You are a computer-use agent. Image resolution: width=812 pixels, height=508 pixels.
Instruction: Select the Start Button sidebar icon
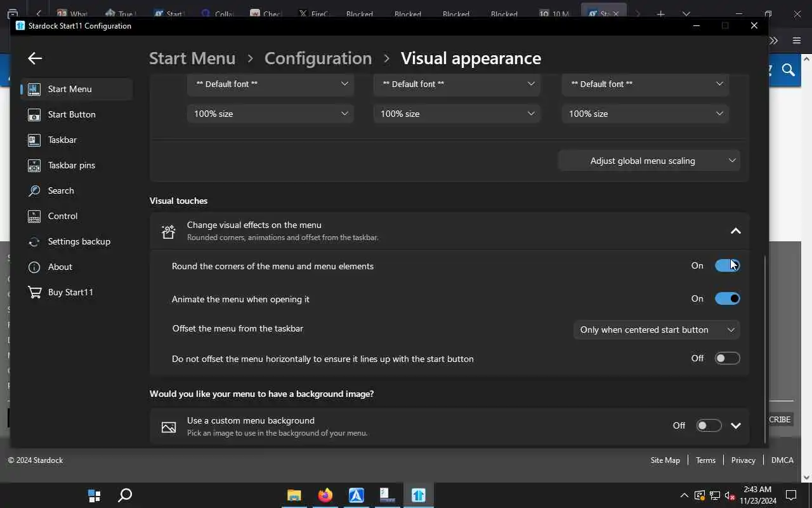point(34,115)
